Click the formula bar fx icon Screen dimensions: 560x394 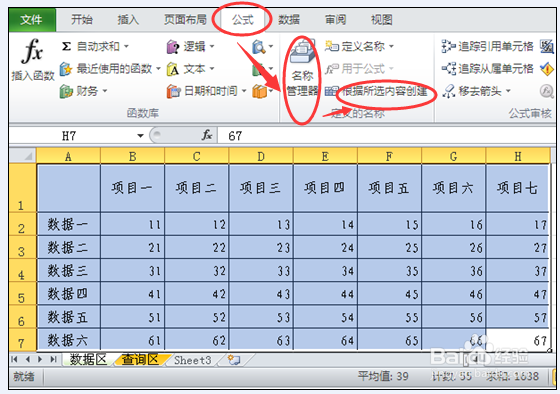207,135
